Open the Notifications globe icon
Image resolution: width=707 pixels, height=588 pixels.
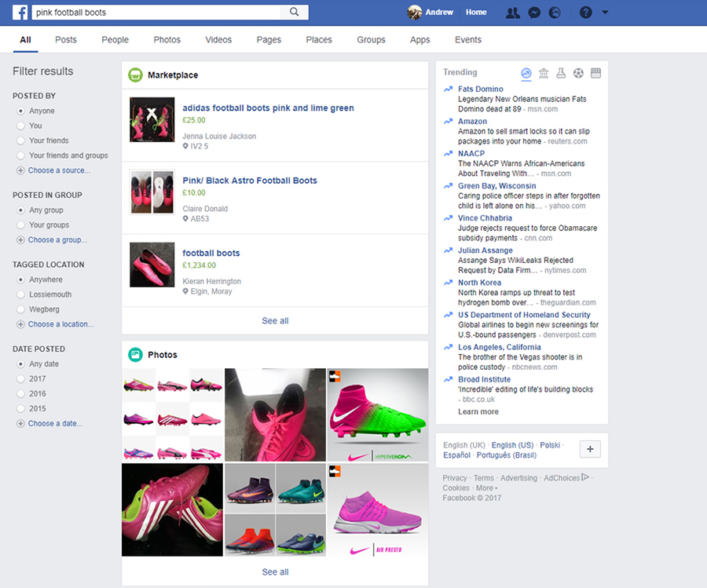pyautogui.click(x=555, y=13)
